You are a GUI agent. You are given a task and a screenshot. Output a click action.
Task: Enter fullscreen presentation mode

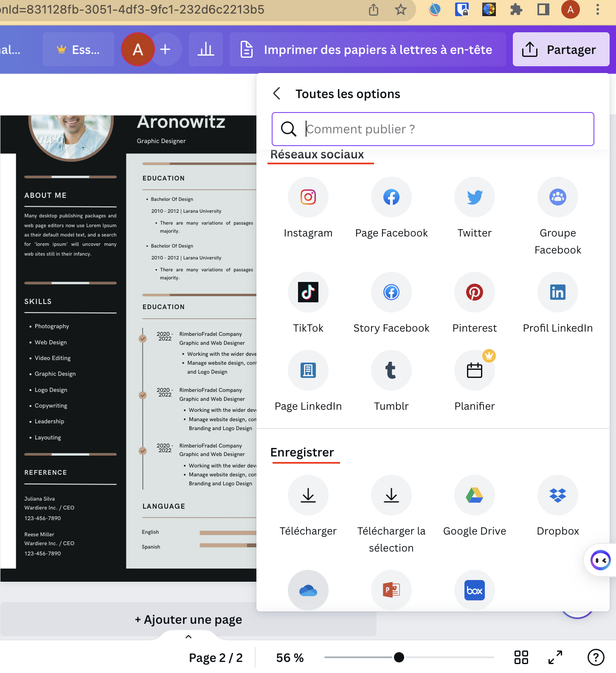(x=555, y=657)
